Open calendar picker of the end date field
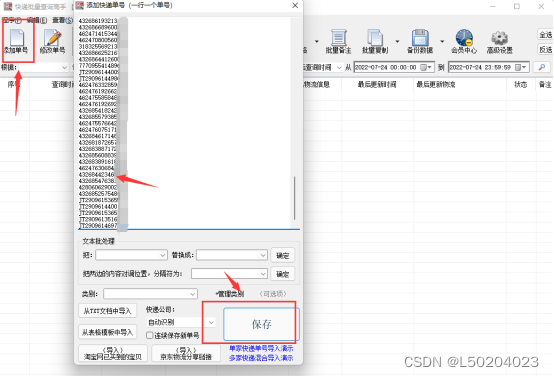Viewport: 554px width, 377px height. pyautogui.click(x=521, y=67)
